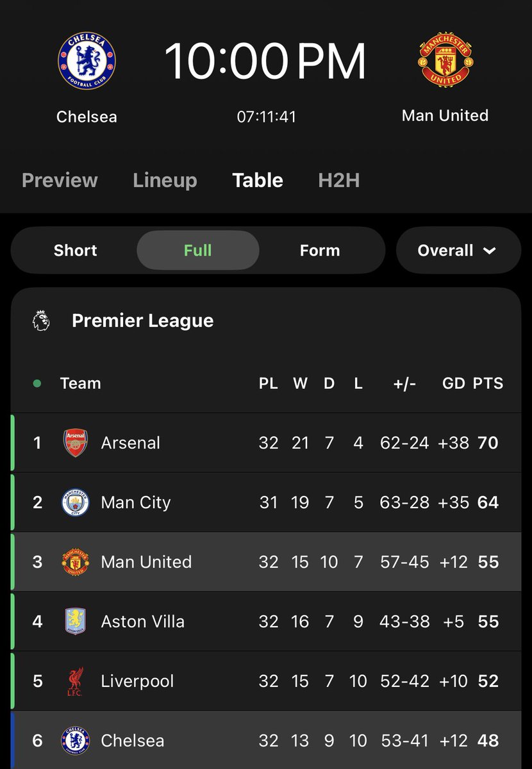This screenshot has width=532, height=769.
Task: Open the Premier League lion logo
Action: coord(42,320)
